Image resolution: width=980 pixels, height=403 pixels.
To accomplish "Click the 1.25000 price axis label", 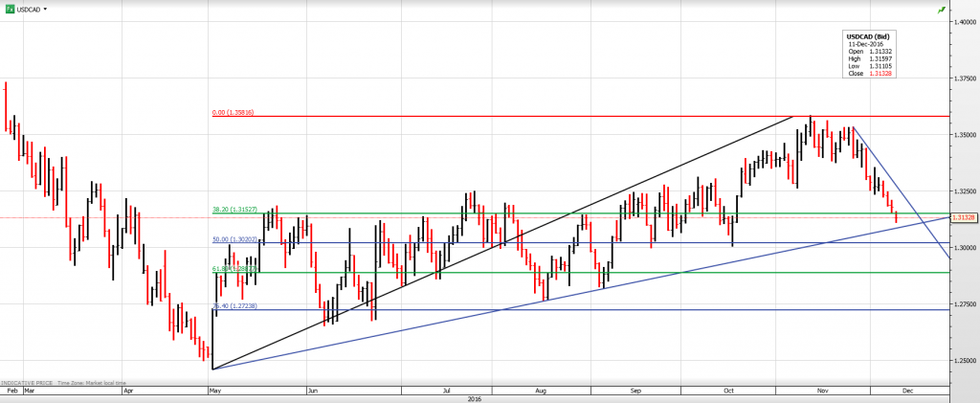I will click(963, 360).
